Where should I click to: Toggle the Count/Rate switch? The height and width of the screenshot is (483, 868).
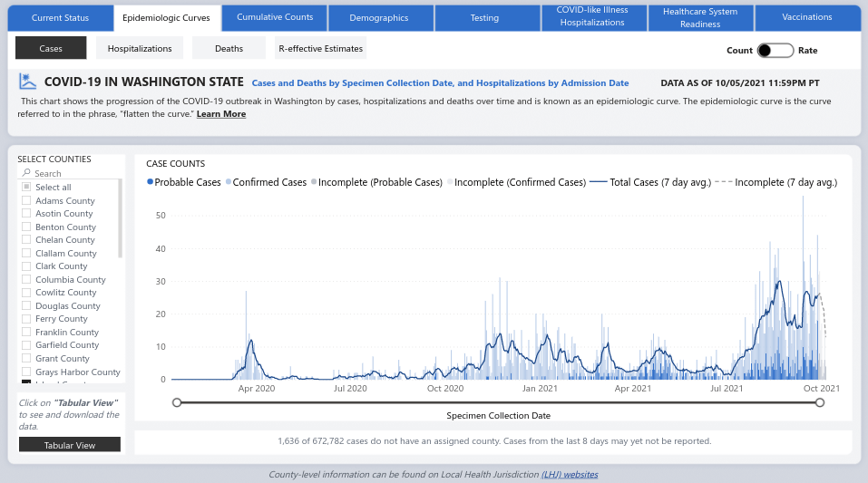(775, 51)
